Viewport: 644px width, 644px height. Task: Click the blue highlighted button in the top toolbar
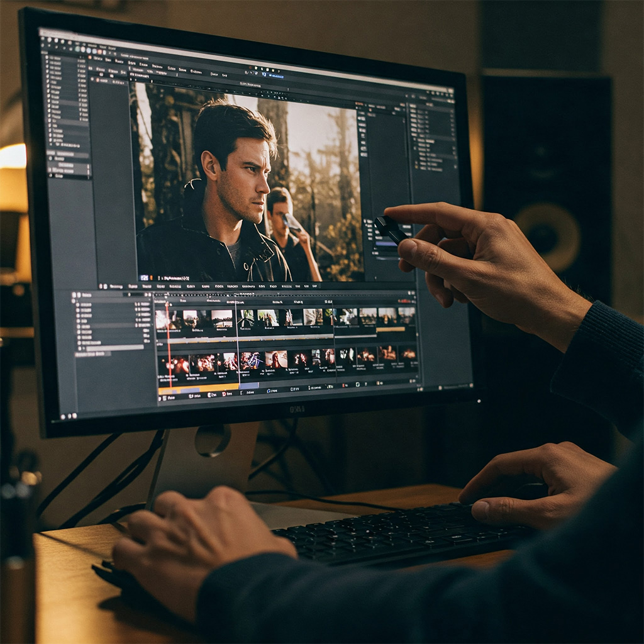[276, 76]
